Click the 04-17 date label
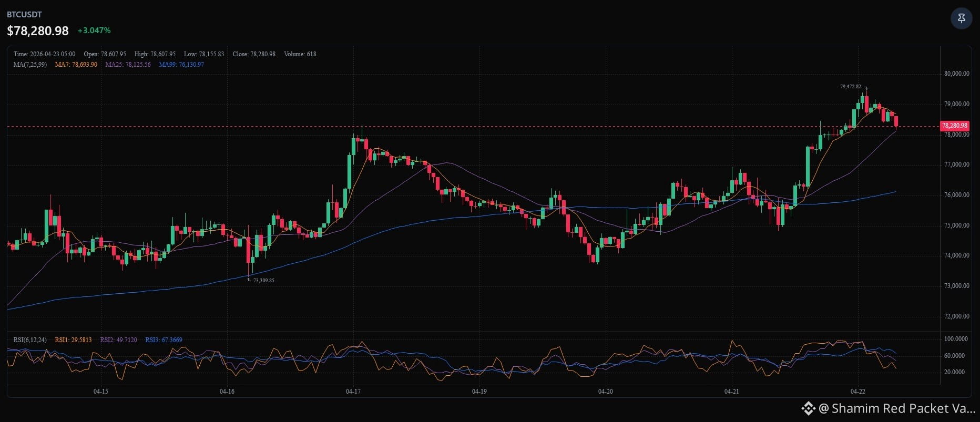This screenshot has width=980, height=422. 353,392
